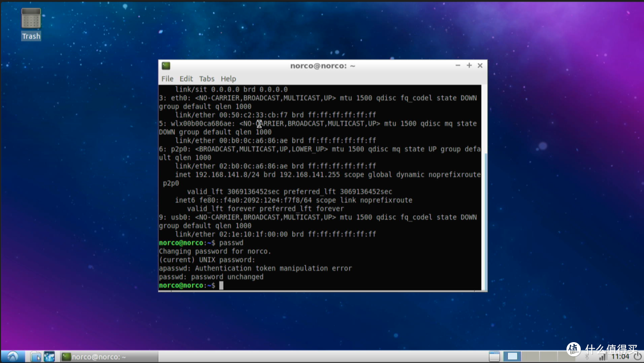Open the network signal indicator in the tray
Image resolution: width=644 pixels, height=363 pixels.
point(602,357)
